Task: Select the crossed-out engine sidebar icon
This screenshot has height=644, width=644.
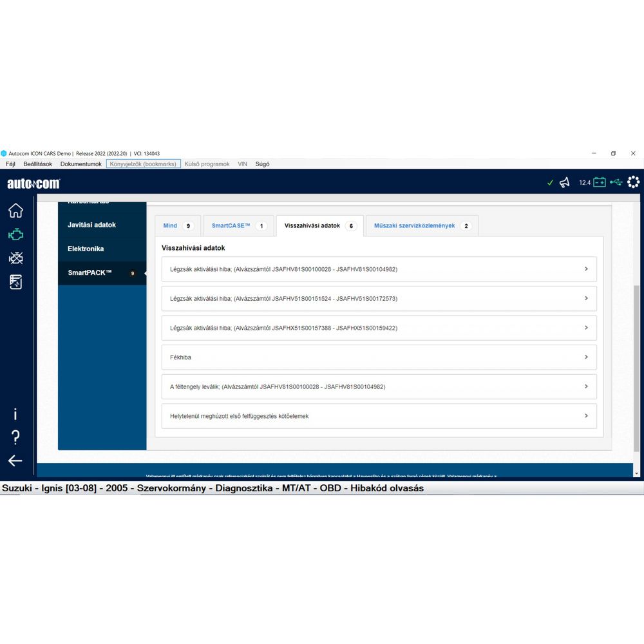Action: pyautogui.click(x=15, y=258)
